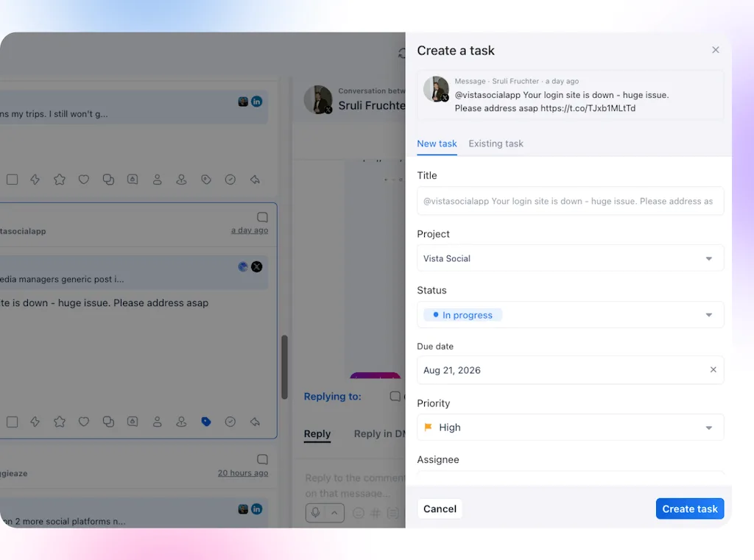The width and height of the screenshot is (754, 560).
Task: Click the reply text area placeholder
Action: point(355,486)
